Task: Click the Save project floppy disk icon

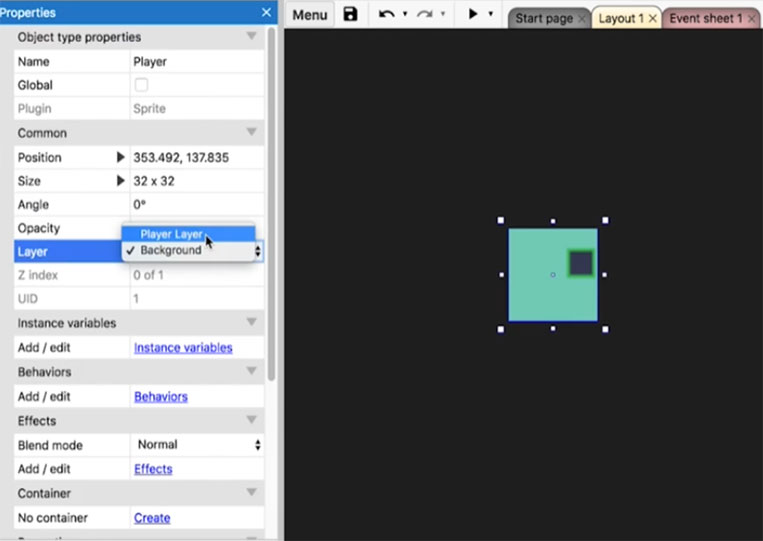Action: [x=350, y=14]
